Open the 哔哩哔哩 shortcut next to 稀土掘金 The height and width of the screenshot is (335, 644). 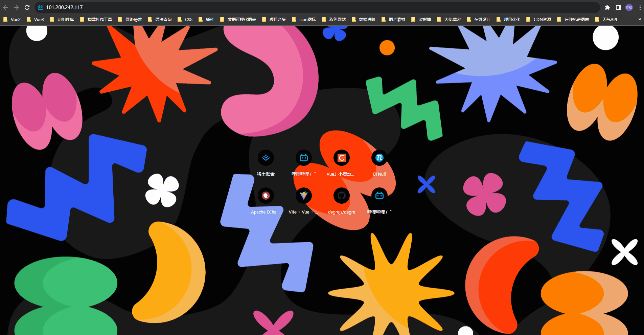tap(304, 163)
